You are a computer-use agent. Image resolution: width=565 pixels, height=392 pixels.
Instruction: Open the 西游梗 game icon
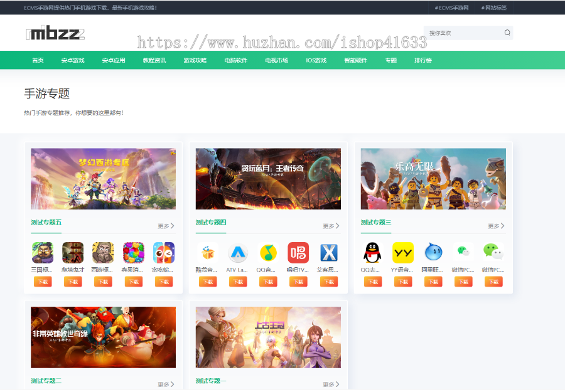[103, 253]
